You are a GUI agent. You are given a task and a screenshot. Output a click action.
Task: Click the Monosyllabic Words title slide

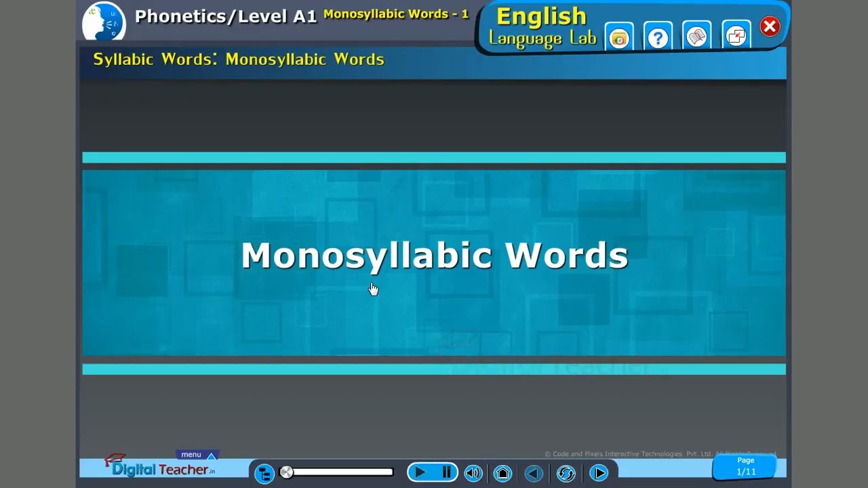434,263
